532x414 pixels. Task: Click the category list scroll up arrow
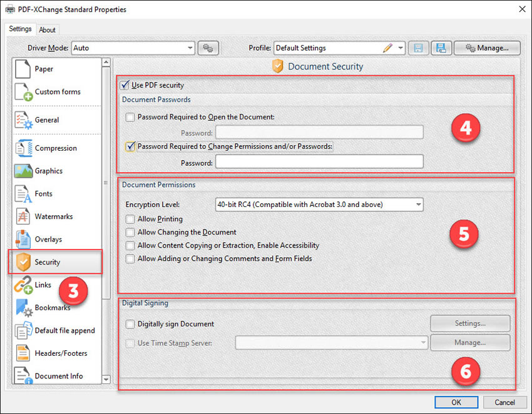[x=106, y=62]
